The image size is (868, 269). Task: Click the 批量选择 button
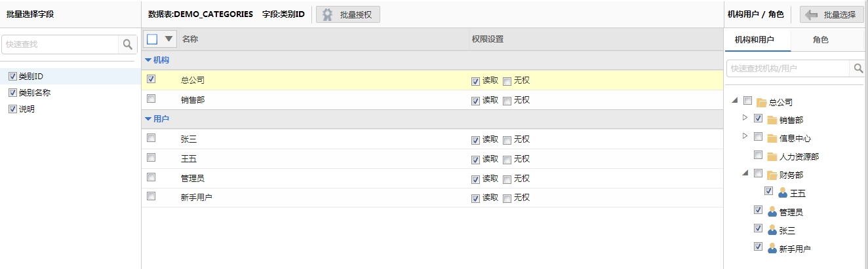[832, 14]
